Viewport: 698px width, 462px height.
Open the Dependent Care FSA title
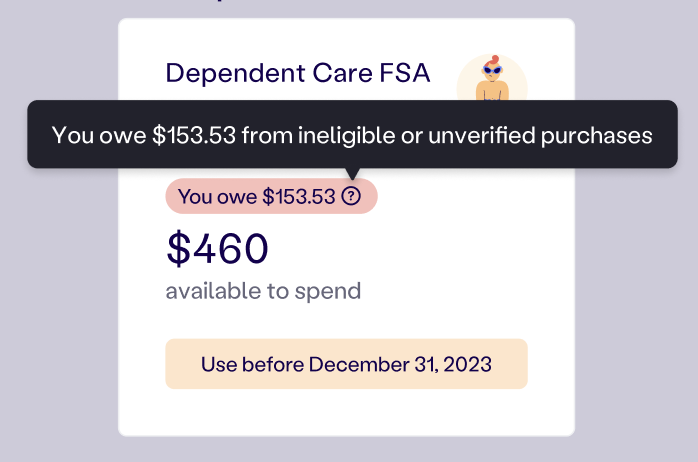[x=298, y=73]
